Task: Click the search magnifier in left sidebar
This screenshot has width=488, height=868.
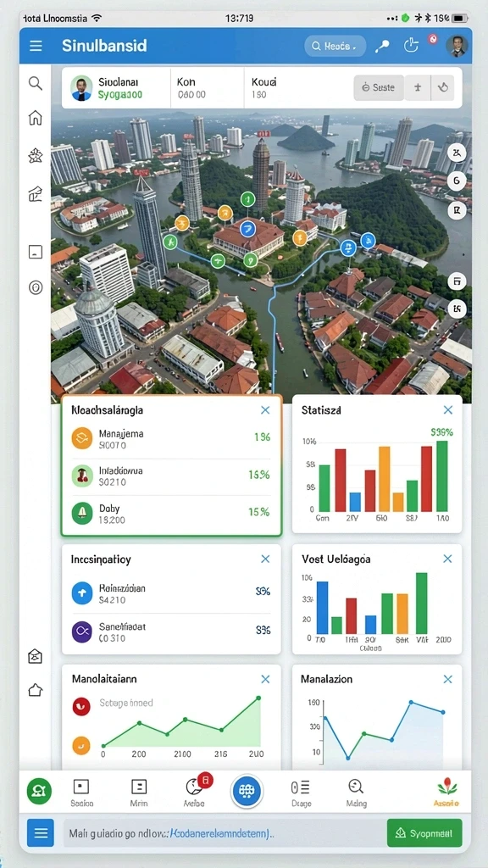Action: [x=36, y=84]
